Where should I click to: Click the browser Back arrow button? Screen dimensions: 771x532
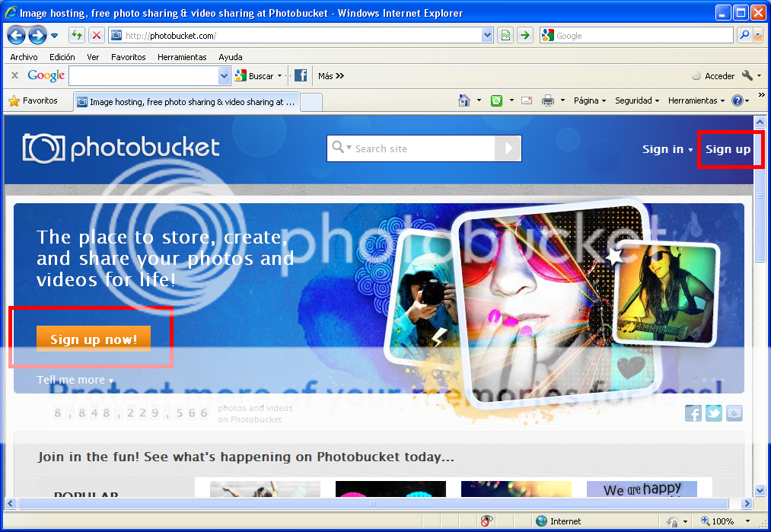pos(17,35)
